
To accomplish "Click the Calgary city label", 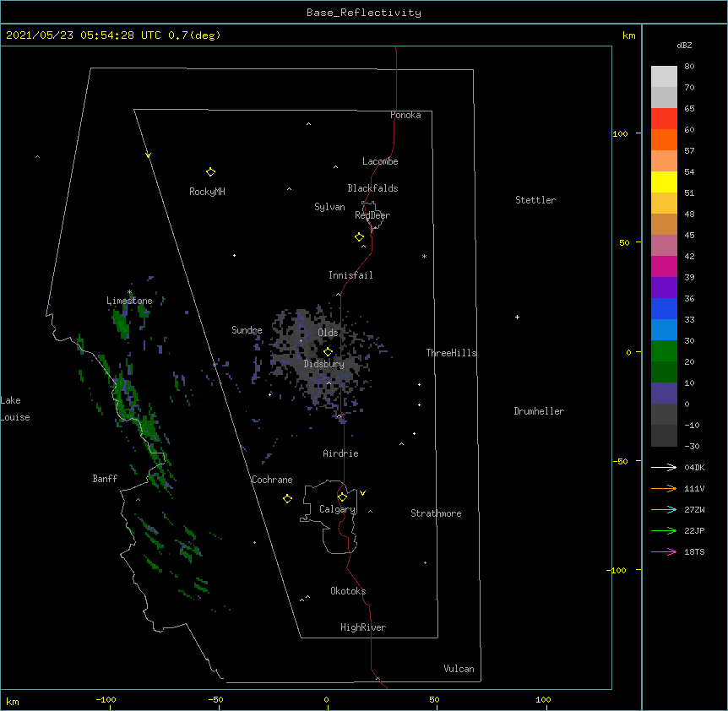I will [x=338, y=509].
